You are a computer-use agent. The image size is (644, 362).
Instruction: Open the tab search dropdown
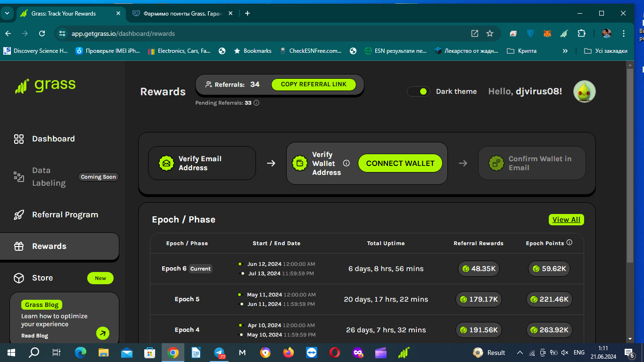(x=7, y=13)
